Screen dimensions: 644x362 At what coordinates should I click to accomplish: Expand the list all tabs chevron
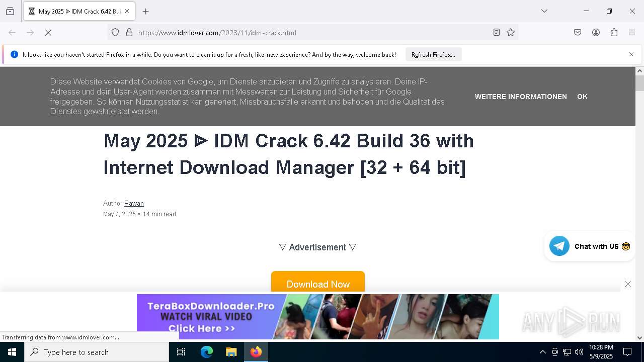(x=544, y=11)
